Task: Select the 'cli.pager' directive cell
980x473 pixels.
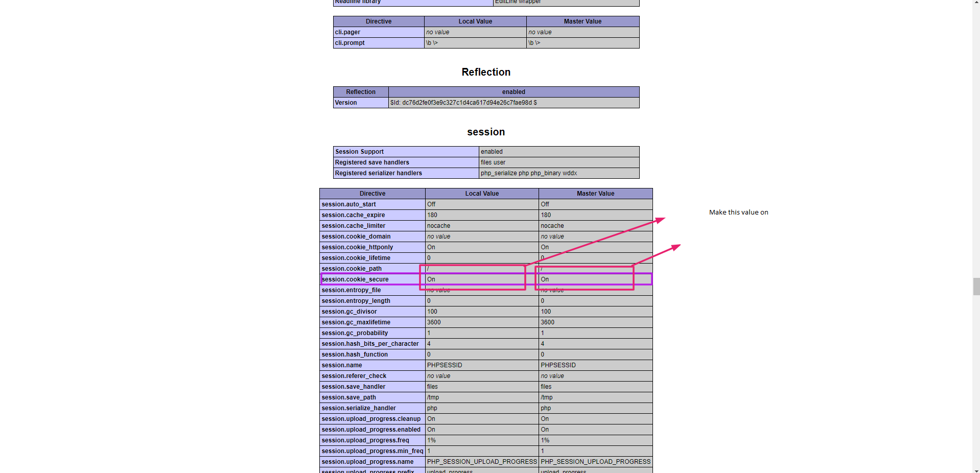Action: (x=379, y=32)
